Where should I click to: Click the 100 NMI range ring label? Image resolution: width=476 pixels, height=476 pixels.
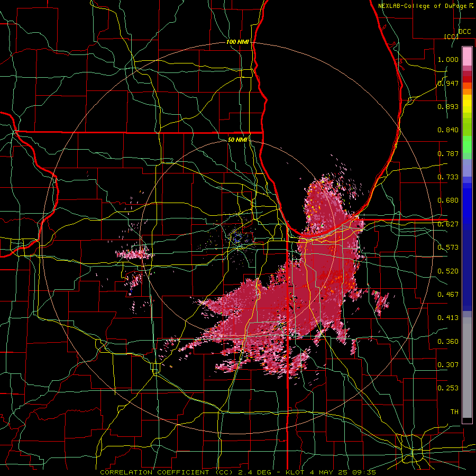237,42
